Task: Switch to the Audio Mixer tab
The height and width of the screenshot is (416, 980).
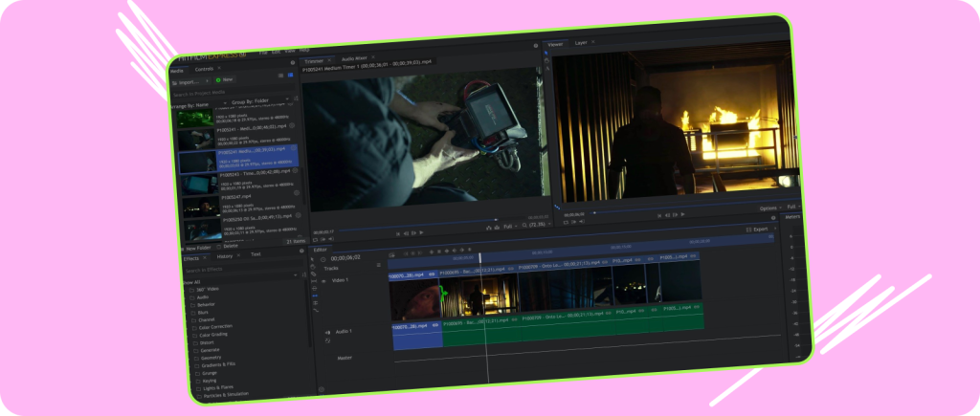Action: pos(354,58)
